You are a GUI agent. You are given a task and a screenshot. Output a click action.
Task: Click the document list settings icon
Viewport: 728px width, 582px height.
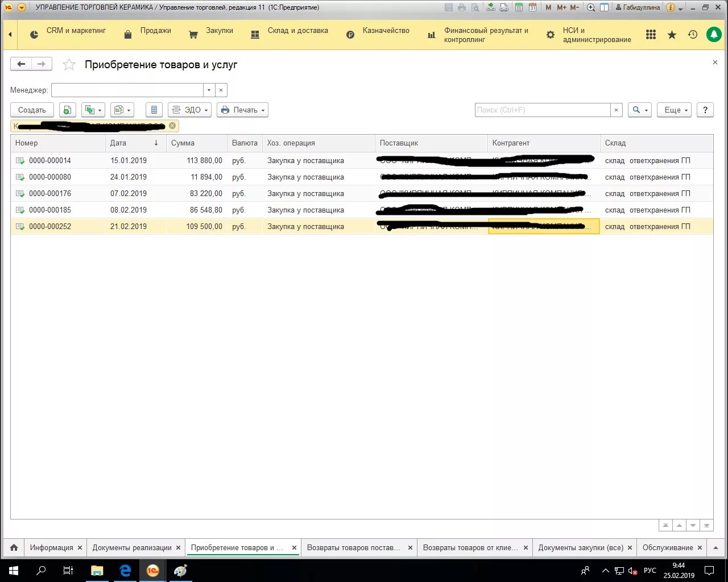[154, 110]
